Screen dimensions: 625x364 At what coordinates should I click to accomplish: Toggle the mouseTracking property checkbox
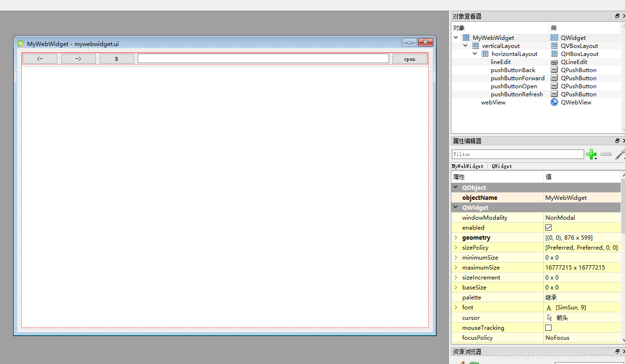549,328
